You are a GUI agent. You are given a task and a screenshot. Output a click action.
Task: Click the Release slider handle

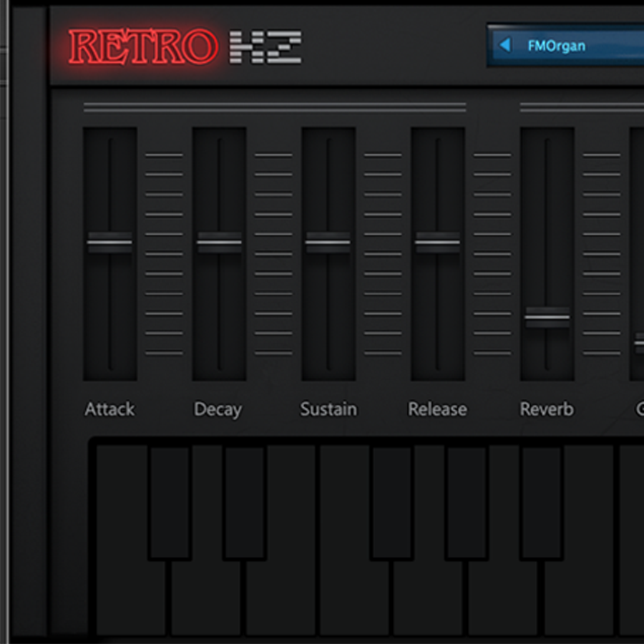click(437, 242)
